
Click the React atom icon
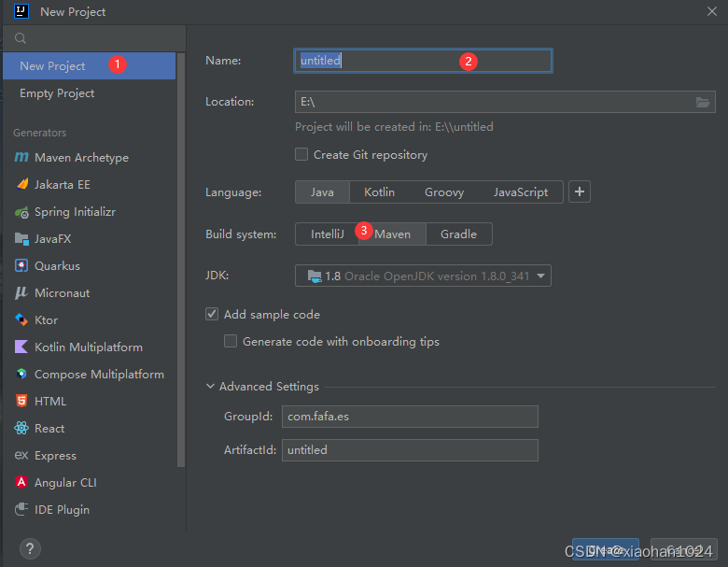click(x=21, y=428)
